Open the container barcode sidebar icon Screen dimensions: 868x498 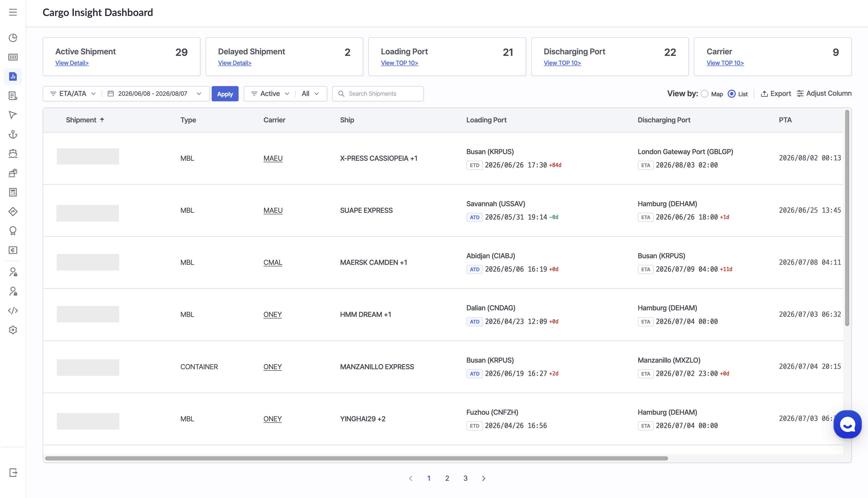[13, 57]
